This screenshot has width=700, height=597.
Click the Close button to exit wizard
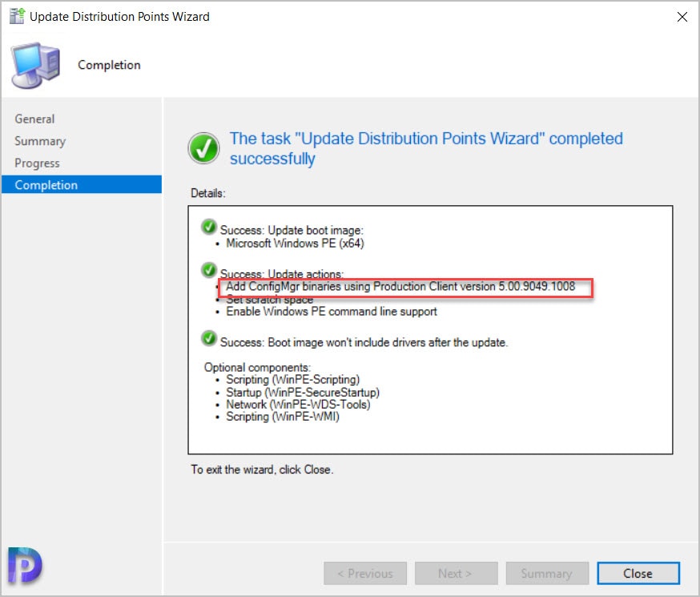tap(638, 573)
